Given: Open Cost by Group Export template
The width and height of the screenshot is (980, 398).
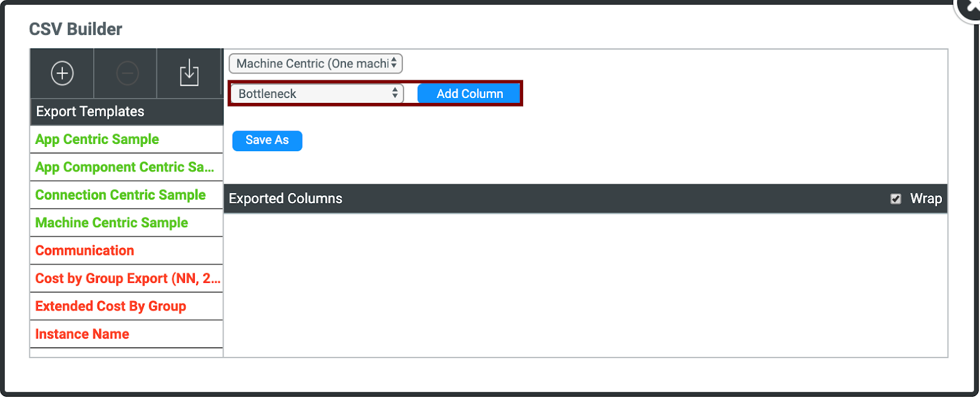Looking at the screenshot, I should pyautogui.click(x=127, y=279).
